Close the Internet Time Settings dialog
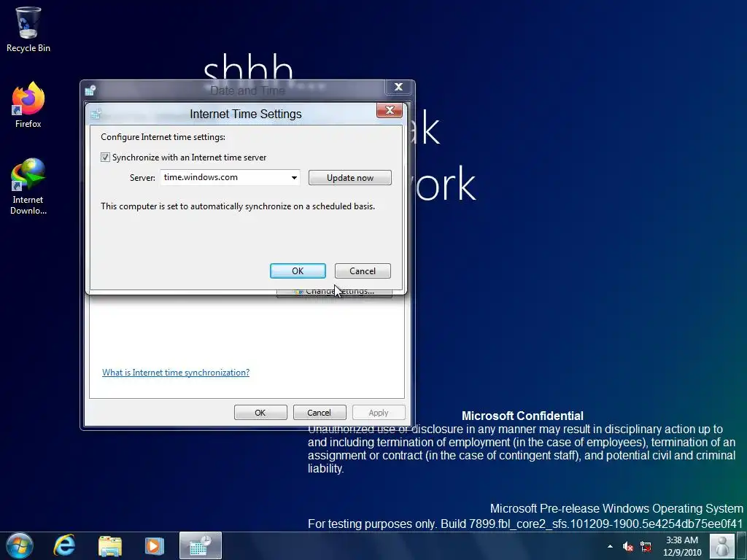The image size is (747, 560). (390, 111)
